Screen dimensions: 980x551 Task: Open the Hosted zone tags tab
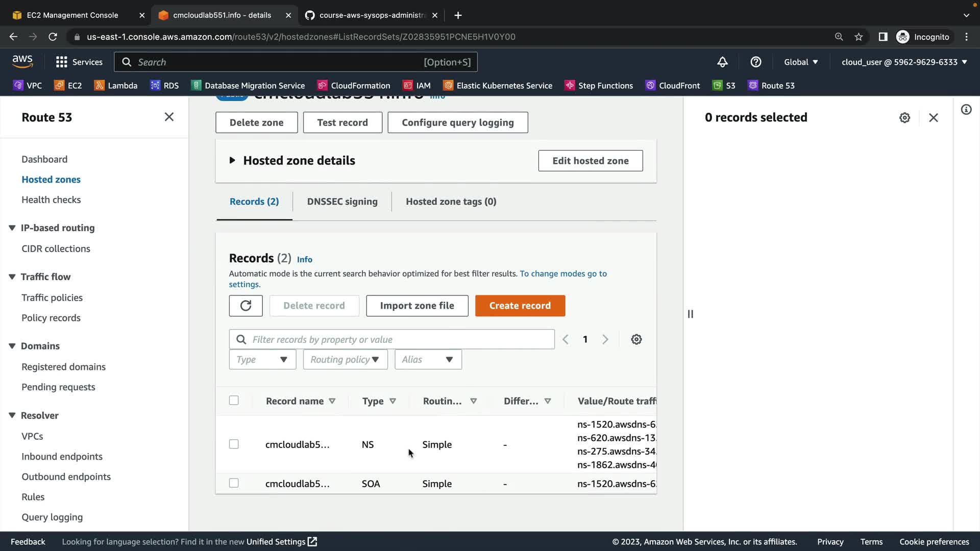tap(451, 202)
